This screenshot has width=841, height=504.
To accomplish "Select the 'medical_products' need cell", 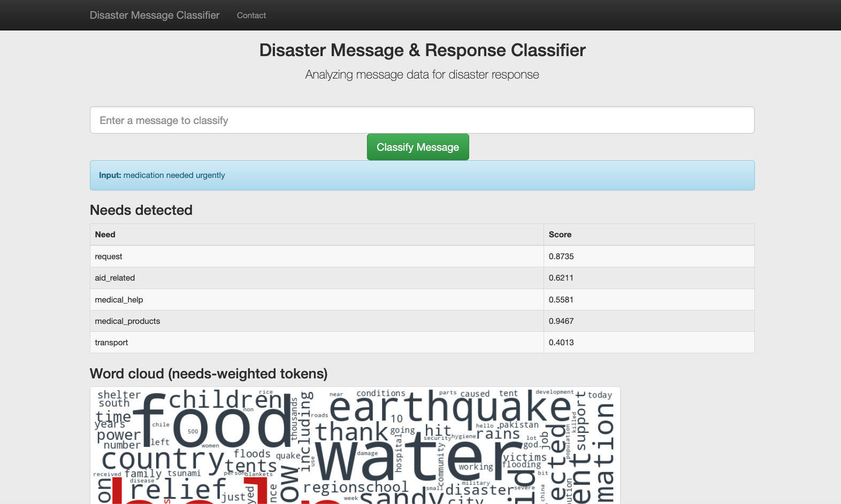I will pos(317,321).
